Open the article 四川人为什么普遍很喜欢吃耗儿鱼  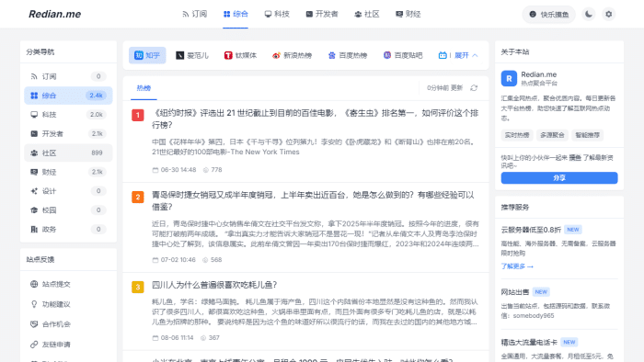pos(214,285)
